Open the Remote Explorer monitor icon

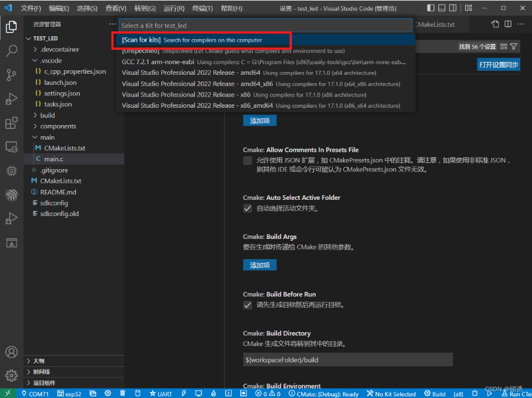12,147
